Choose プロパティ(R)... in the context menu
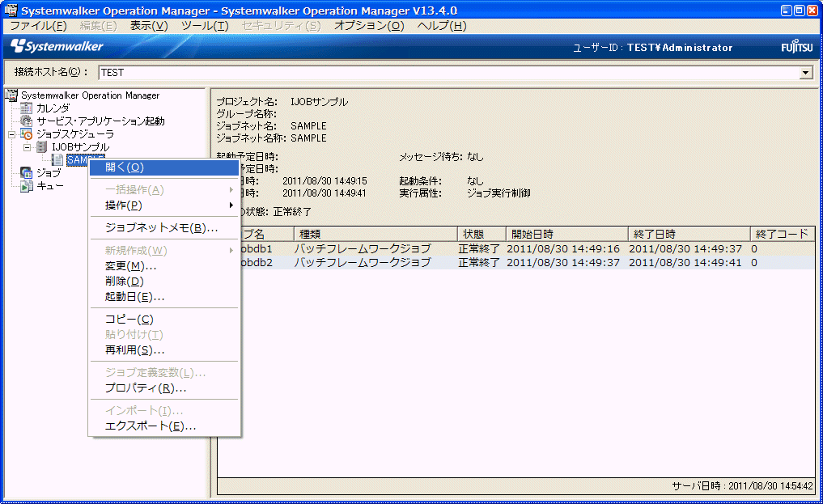 [164, 388]
